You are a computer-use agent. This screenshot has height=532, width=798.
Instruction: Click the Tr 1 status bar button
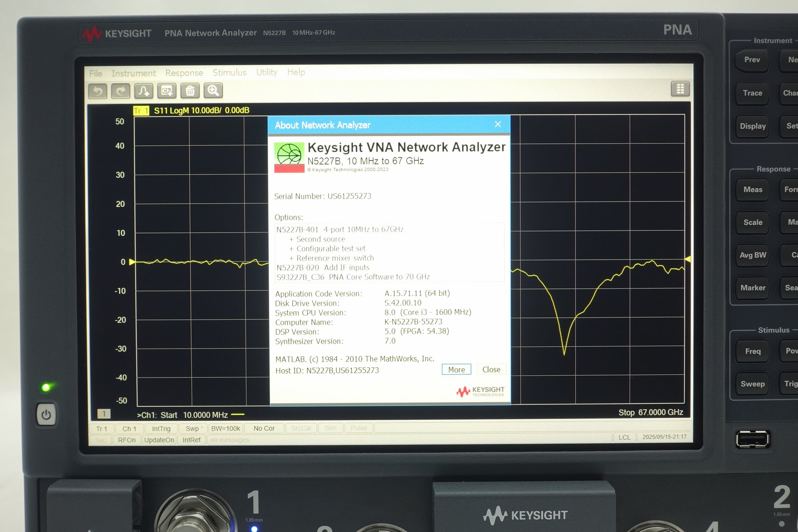coord(102,429)
